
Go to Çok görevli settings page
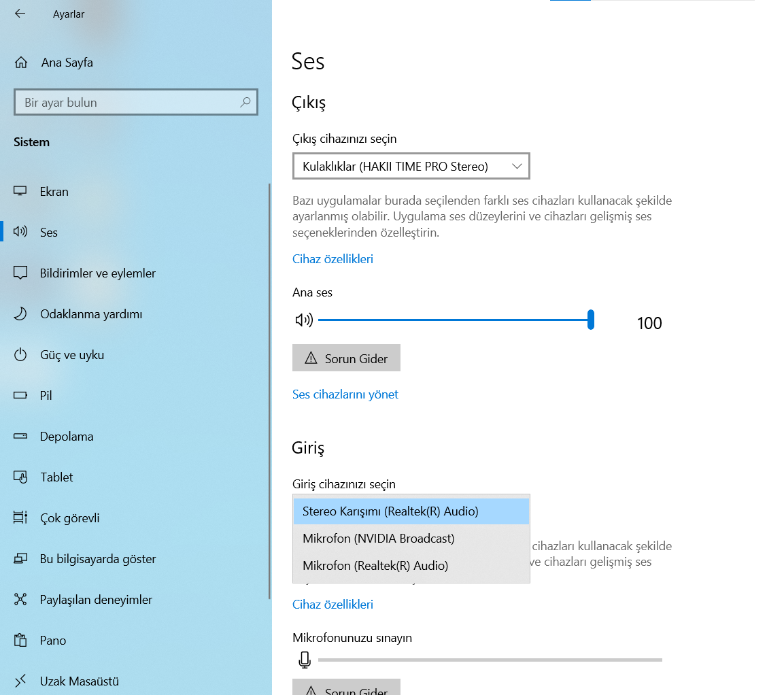click(70, 518)
